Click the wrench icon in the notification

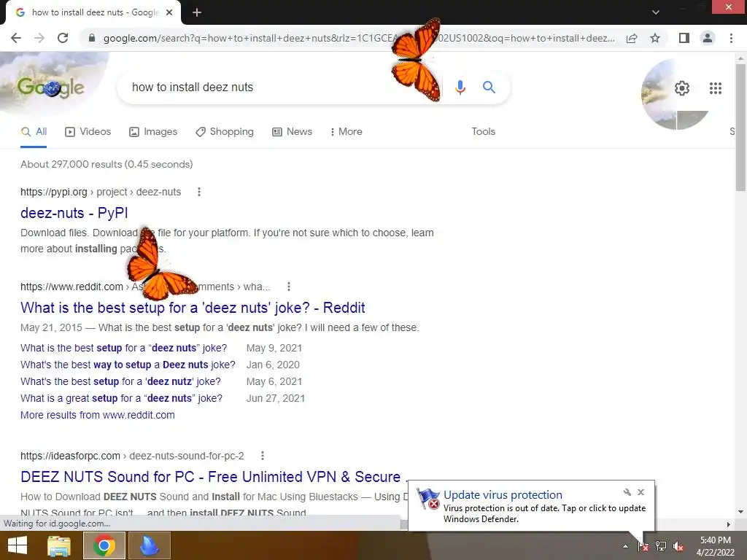coord(627,492)
